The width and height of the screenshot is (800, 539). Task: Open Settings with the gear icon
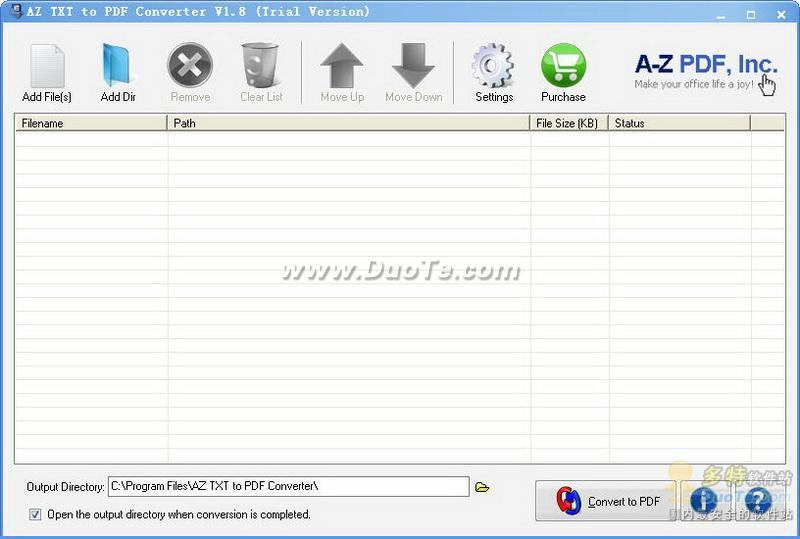click(x=493, y=66)
